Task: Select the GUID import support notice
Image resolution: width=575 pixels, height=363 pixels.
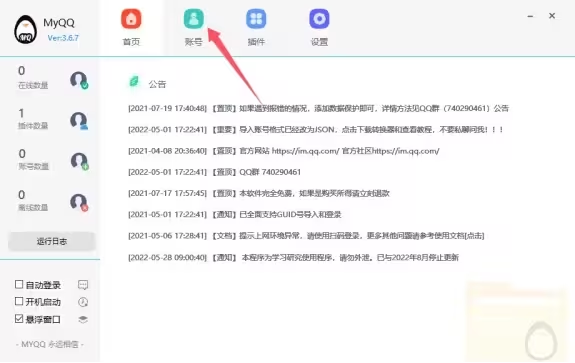Action: tap(235, 214)
